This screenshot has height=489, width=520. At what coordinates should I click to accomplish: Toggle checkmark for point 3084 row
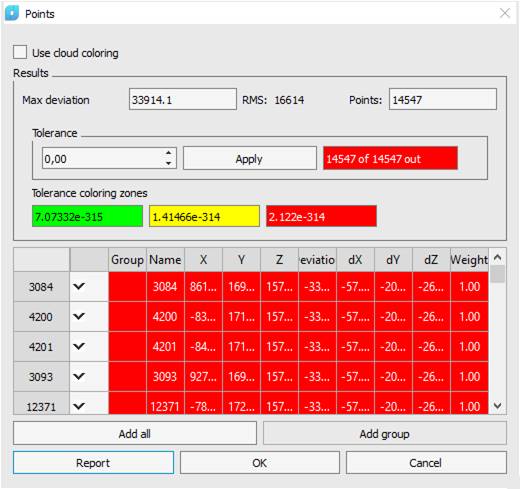(x=79, y=286)
